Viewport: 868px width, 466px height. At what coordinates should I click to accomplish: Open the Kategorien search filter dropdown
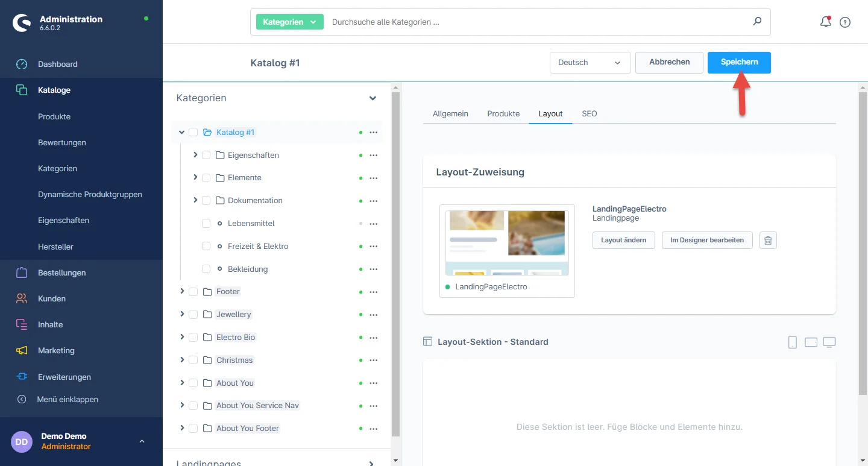tap(289, 22)
